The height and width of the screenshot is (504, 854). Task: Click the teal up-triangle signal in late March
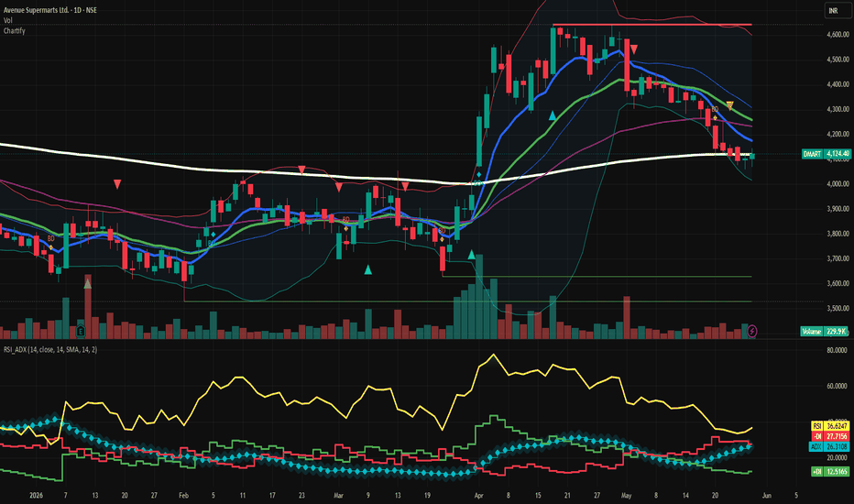click(x=472, y=255)
